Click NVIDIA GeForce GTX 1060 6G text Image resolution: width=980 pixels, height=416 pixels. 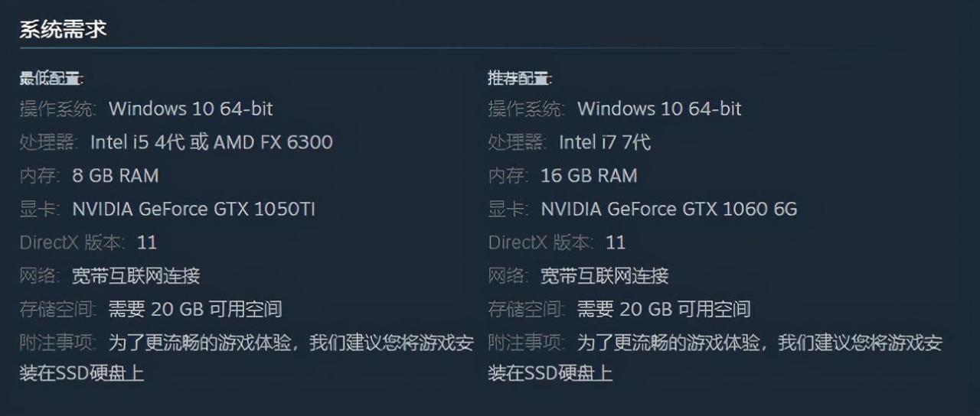669,209
